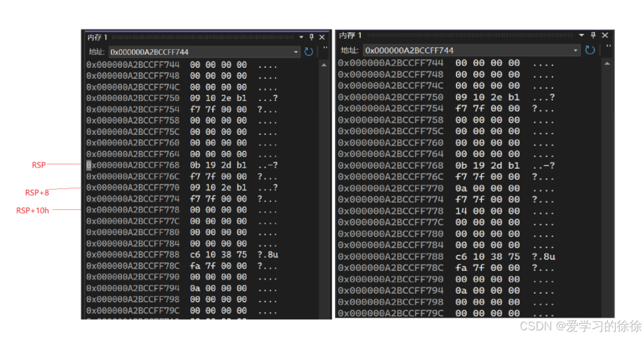Select address 0x000000A2BCCFF774 in right window
Image resolution: width=644 pixels, height=337 pixels.
tap(391, 199)
